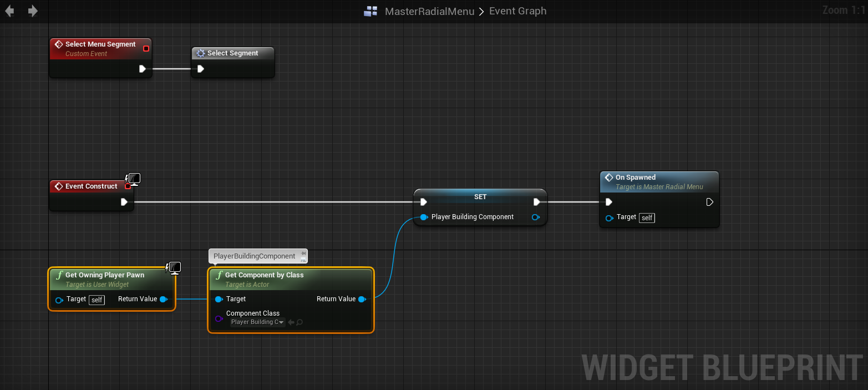The height and width of the screenshot is (390, 868).
Task: Click the red delegate pin on Event Construct
Action: point(128,186)
